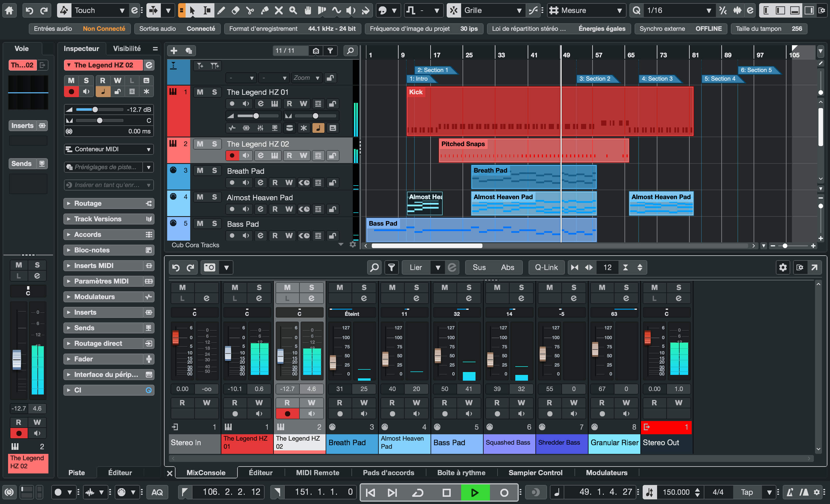Image resolution: width=830 pixels, height=504 pixels.
Task: Select the Draw pencil tool
Action: coord(221,10)
